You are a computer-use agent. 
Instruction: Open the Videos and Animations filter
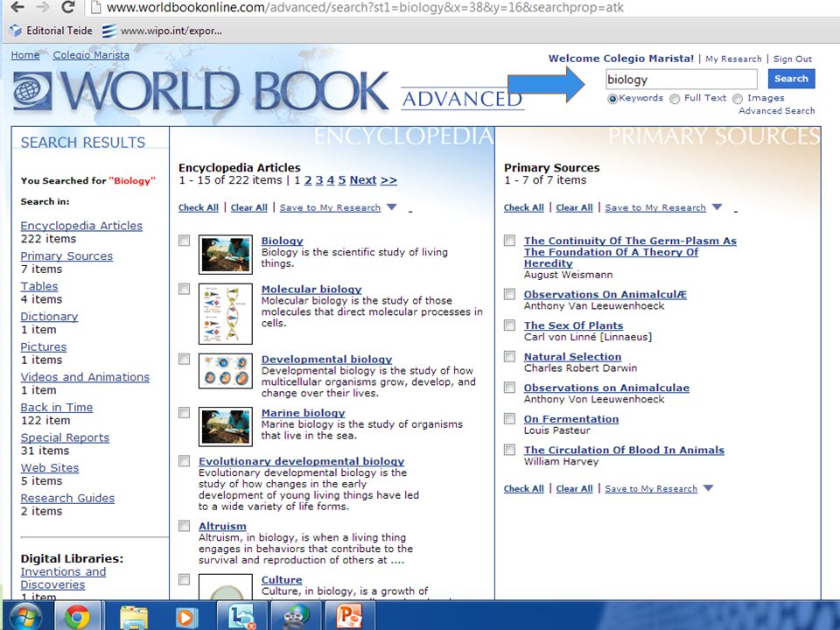85,377
